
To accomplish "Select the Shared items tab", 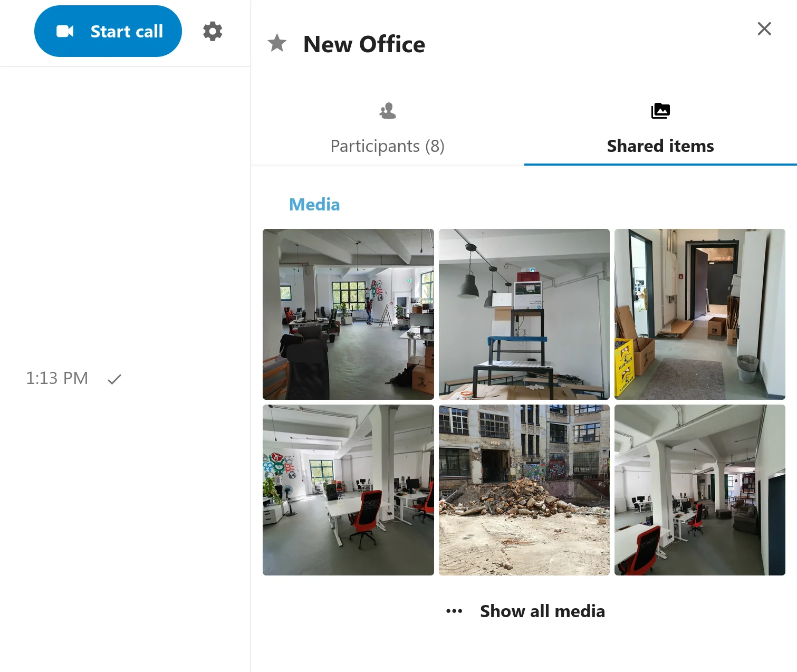I will click(660, 129).
